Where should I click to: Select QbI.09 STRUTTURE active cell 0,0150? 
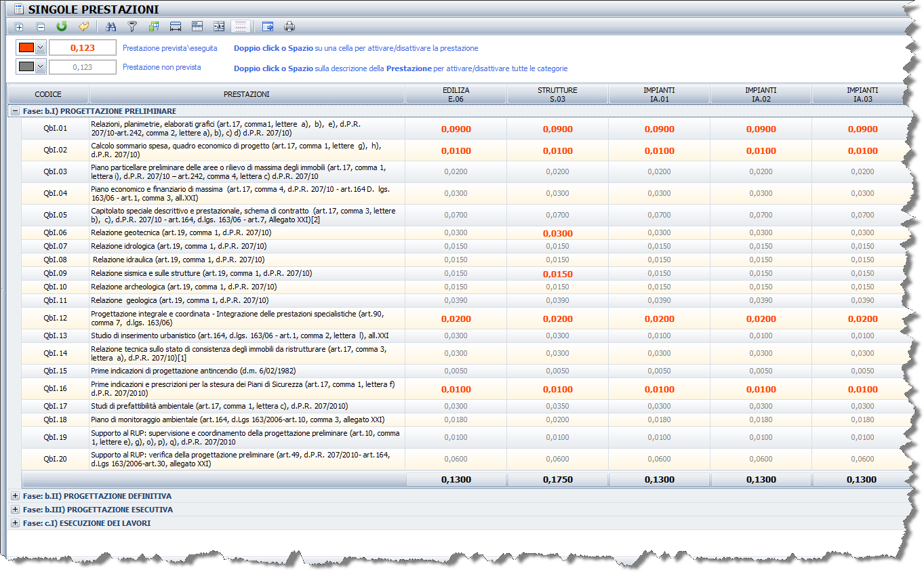pos(557,274)
